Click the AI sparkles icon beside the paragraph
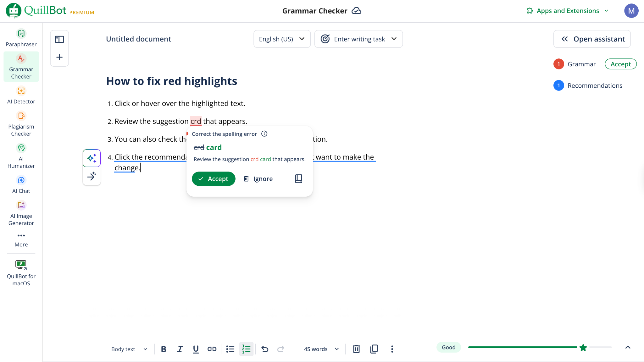The height and width of the screenshot is (362, 644). pyautogui.click(x=92, y=158)
